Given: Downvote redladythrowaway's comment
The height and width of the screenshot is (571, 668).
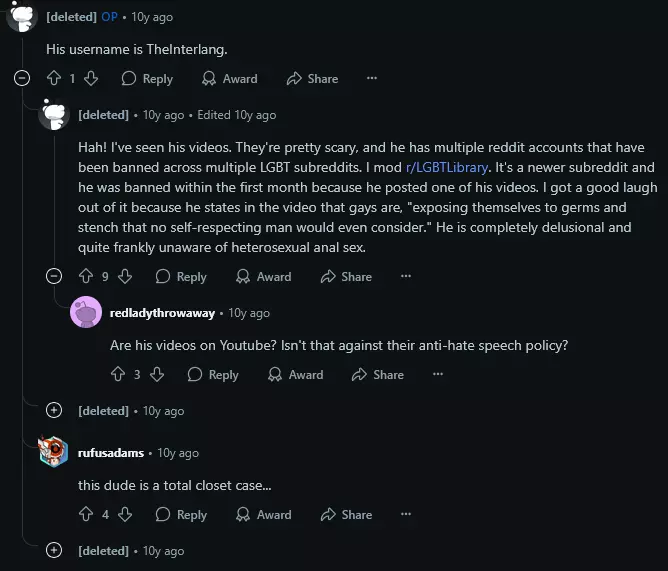Looking at the screenshot, I should click(156, 374).
